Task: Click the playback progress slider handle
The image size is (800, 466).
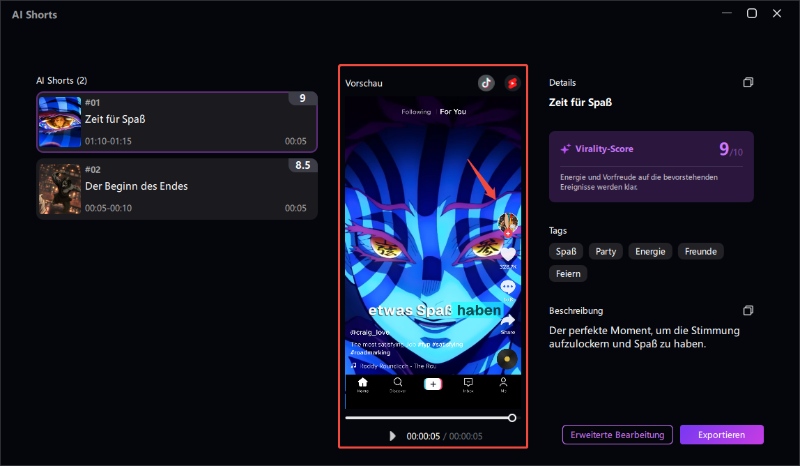Action: [512, 418]
